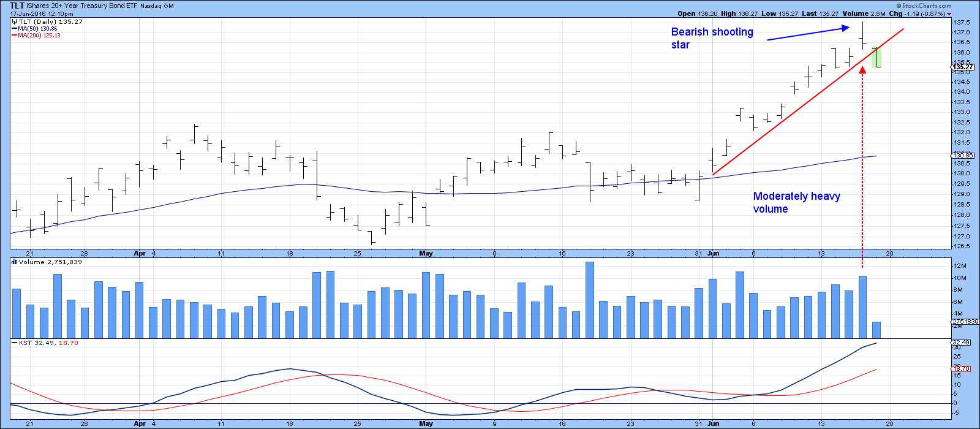
Task: Click the green highlighted latest price bar
Action: click(x=876, y=57)
